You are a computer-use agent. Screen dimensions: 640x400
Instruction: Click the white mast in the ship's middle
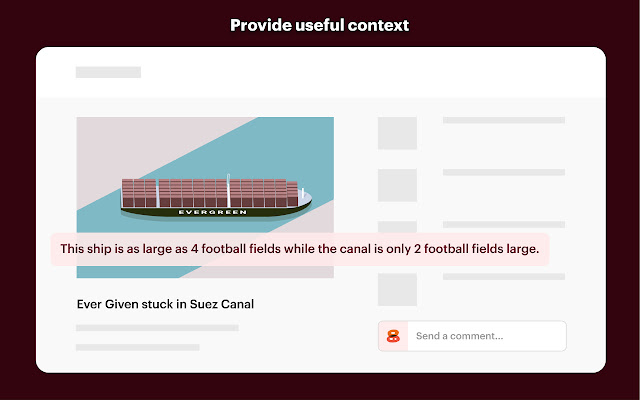pos(229,190)
